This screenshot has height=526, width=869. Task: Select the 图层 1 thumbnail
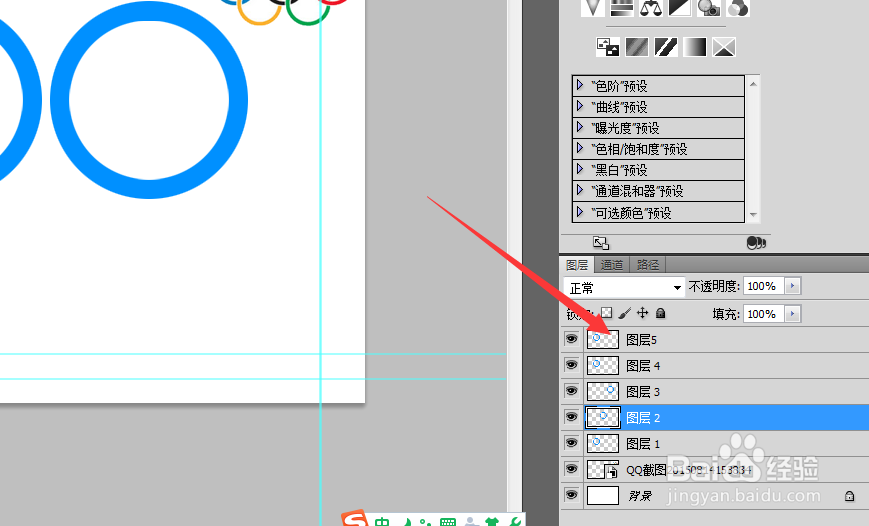(x=603, y=443)
